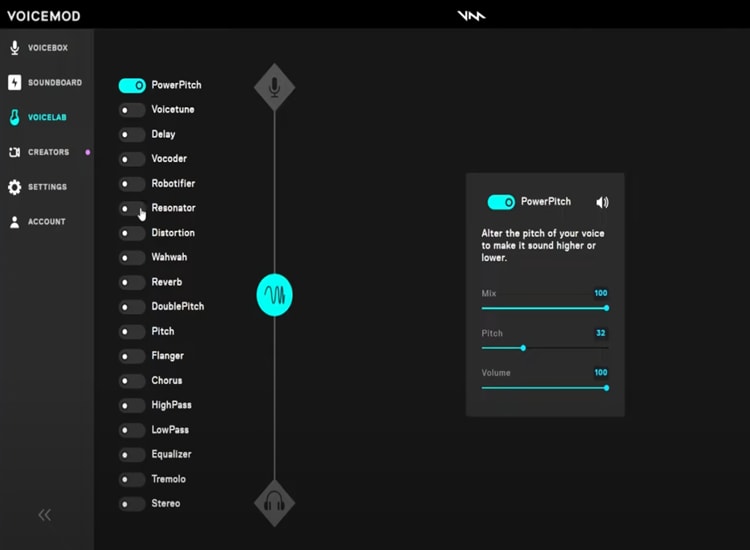Enable the DoublePitch effect toggle

[132, 307]
